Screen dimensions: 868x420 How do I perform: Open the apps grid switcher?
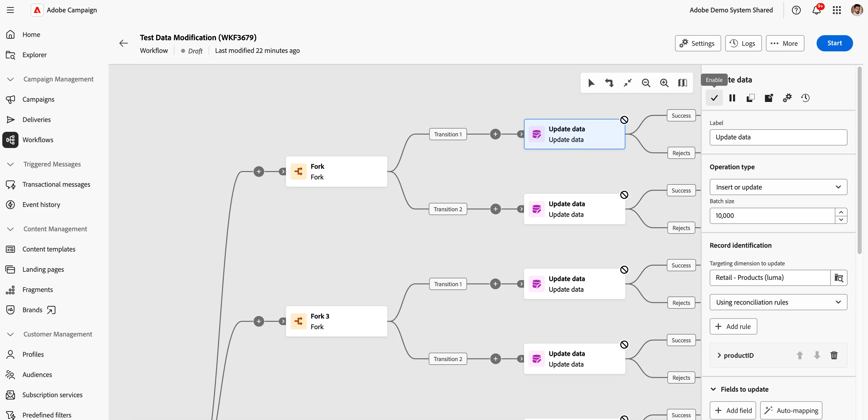(837, 10)
